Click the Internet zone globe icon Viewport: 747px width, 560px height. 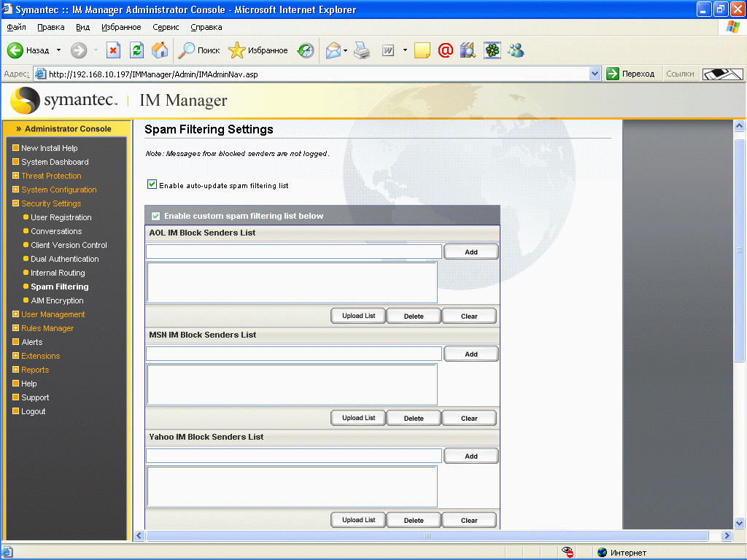click(x=602, y=553)
